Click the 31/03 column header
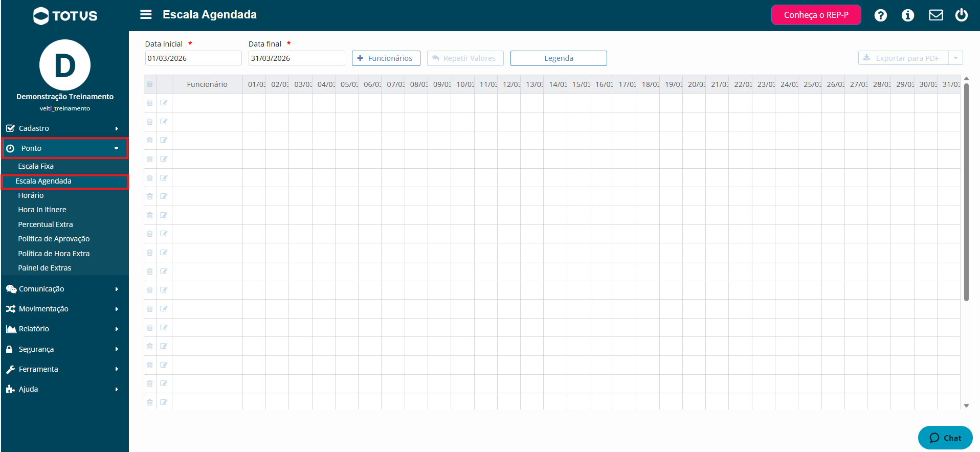980x452 pixels. pos(949,84)
